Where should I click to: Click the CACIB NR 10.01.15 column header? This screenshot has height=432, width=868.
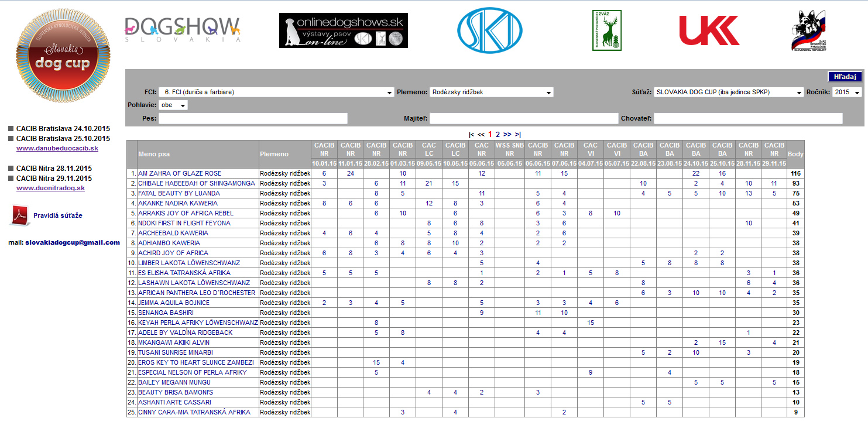point(324,155)
